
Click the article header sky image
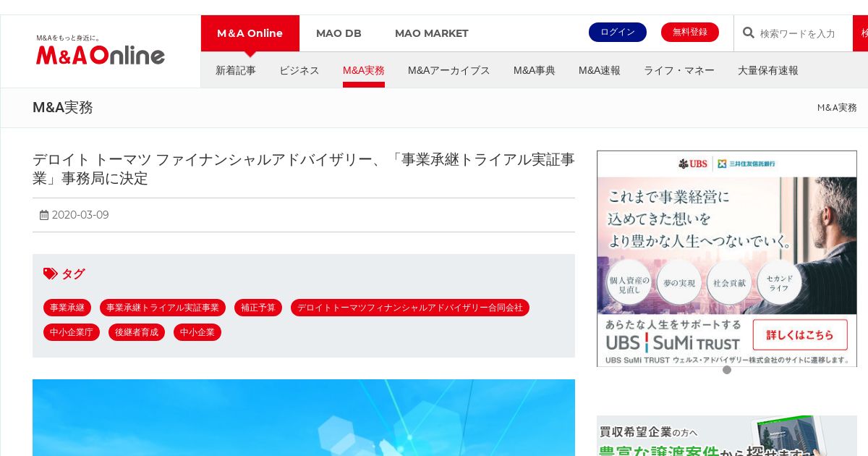click(x=304, y=418)
